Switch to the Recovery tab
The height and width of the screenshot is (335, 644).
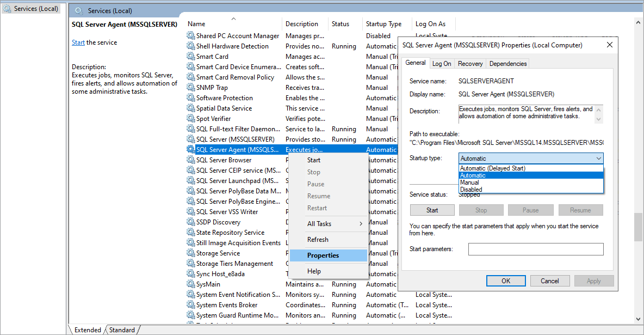coord(469,63)
